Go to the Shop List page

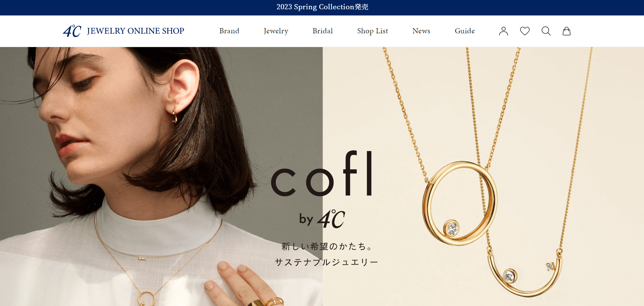pyautogui.click(x=372, y=31)
